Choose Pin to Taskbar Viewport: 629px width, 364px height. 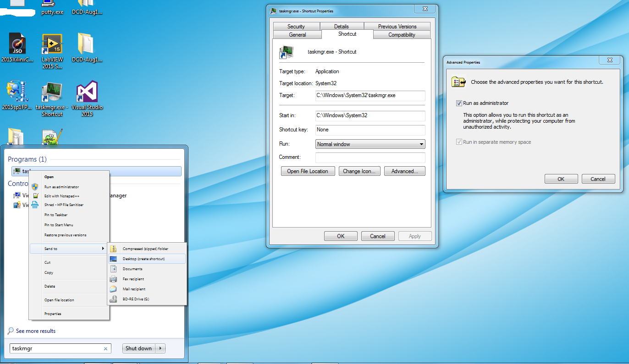click(x=55, y=215)
